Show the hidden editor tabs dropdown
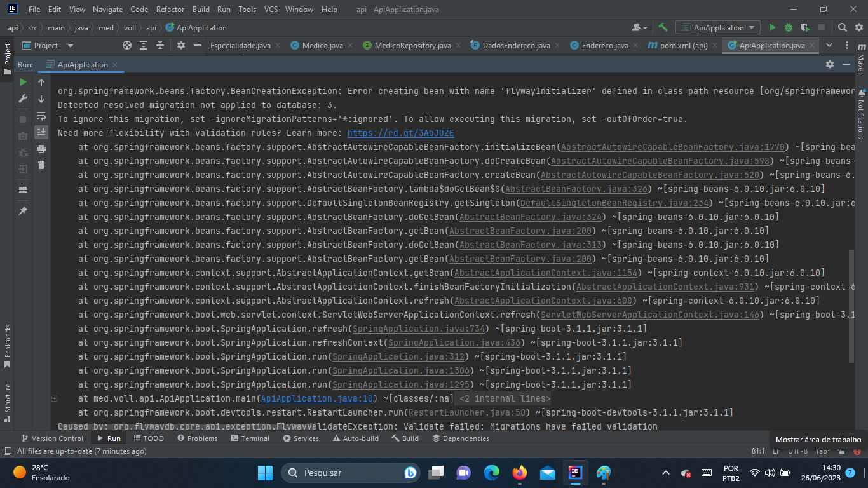This screenshot has height=488, width=868. point(829,45)
